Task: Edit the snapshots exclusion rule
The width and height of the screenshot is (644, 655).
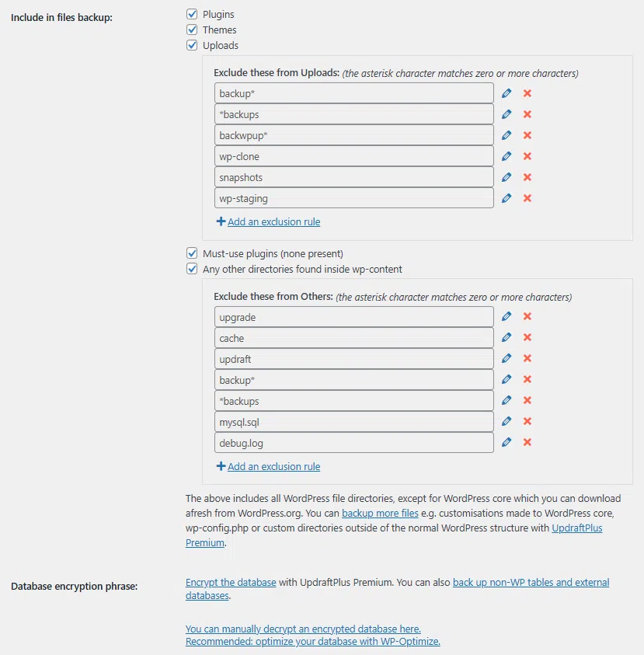Action: [x=506, y=177]
